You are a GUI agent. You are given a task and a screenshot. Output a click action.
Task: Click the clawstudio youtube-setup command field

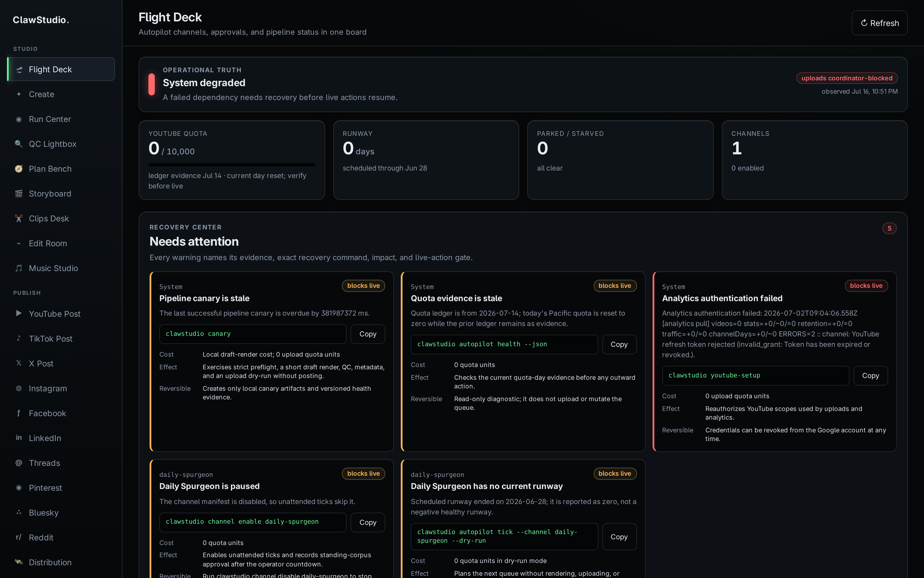point(756,376)
